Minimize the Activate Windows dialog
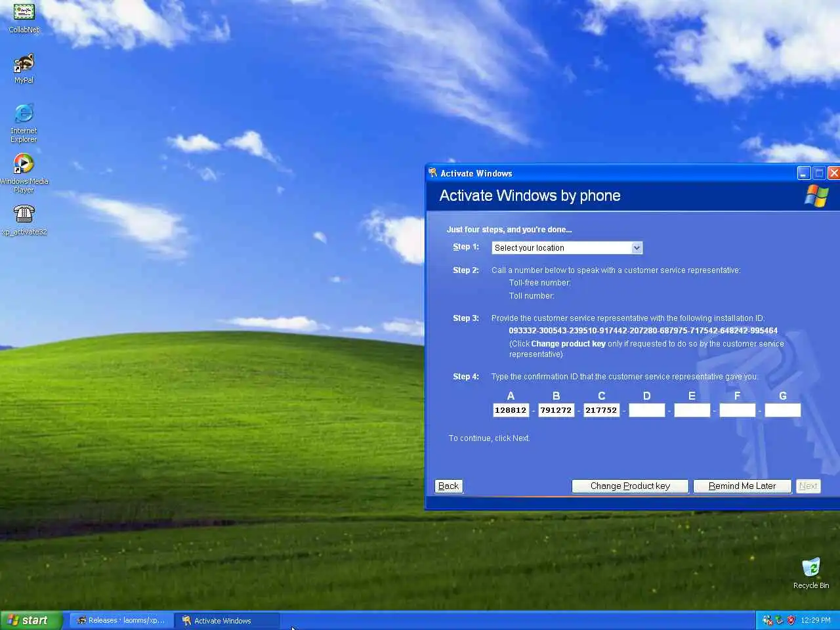Viewport: 840px width, 630px height. pyautogui.click(x=804, y=173)
